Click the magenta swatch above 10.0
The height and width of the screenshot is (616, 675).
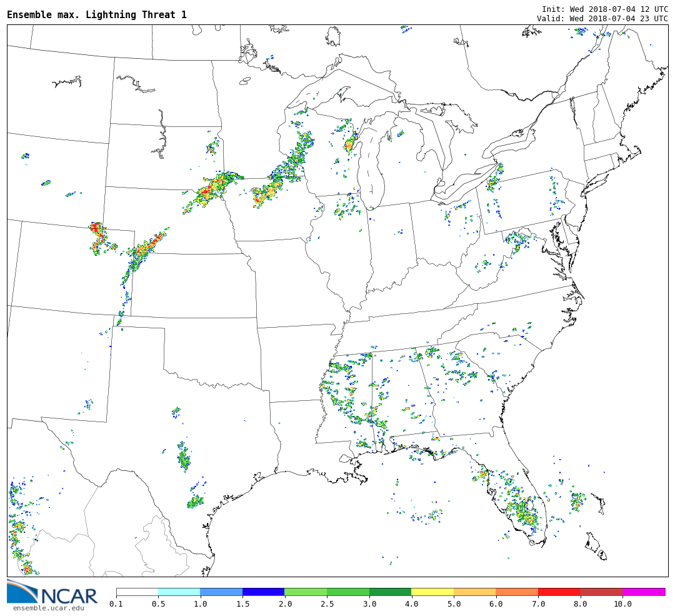(643, 592)
